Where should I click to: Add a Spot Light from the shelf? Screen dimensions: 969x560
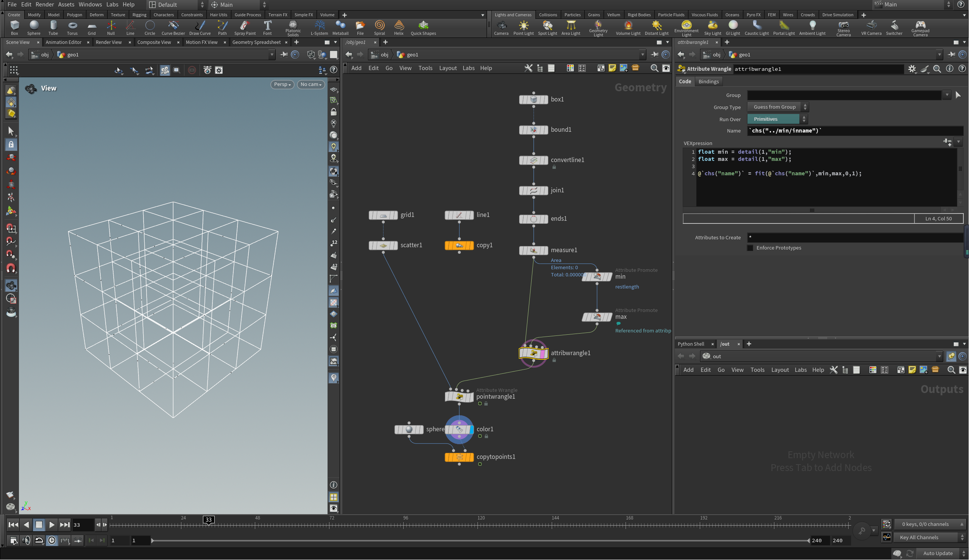(547, 28)
